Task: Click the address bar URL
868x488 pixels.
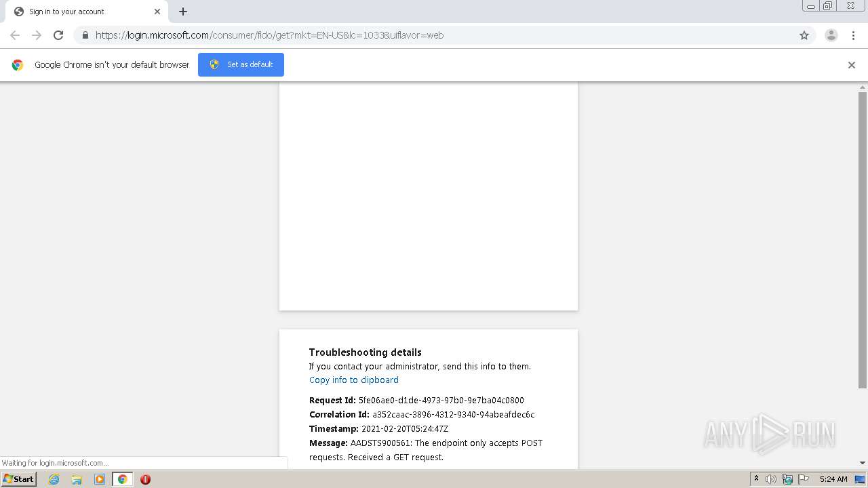Action: click(x=269, y=35)
